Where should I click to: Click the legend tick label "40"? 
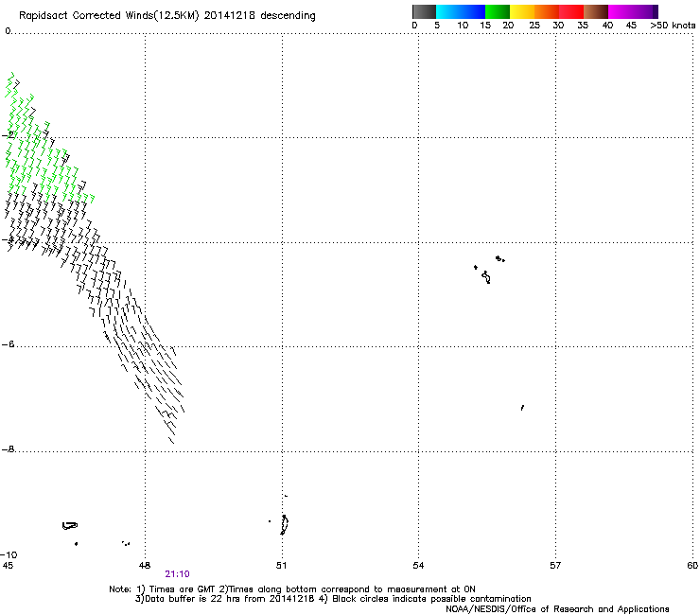click(607, 26)
